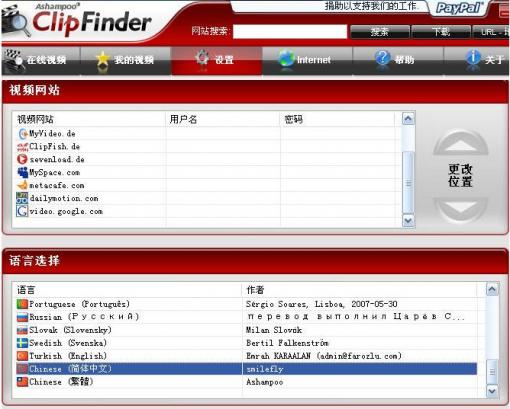
Task: Click the Turkish flag icon
Action: (x=22, y=356)
